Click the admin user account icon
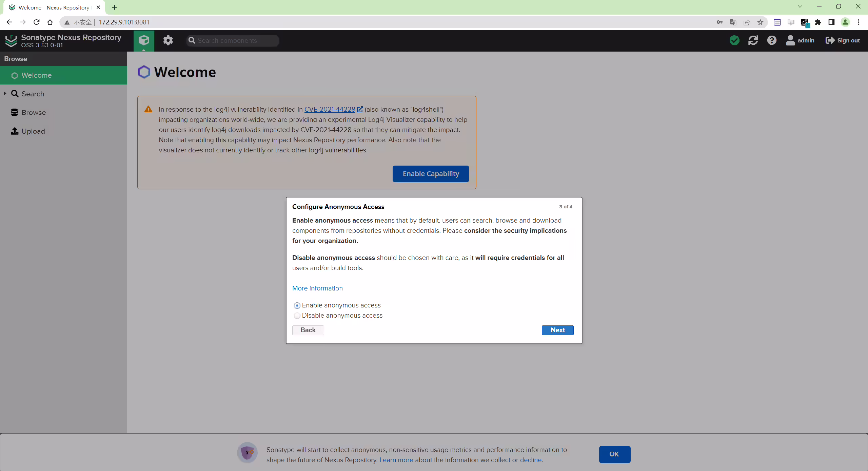This screenshot has width=868, height=471. tap(790, 40)
